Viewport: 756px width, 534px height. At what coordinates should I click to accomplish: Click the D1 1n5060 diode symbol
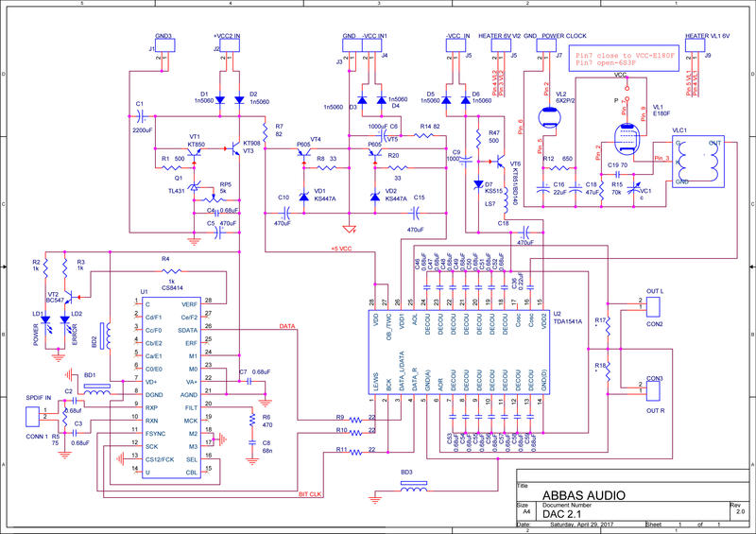point(220,100)
